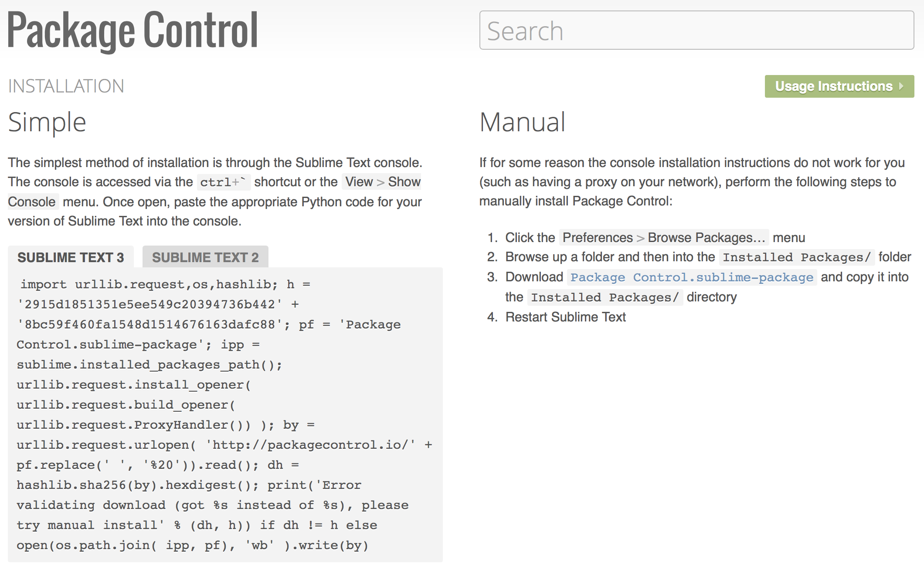Screen dimensions: 924x574
Task: Open the Usage Instructions button
Action: click(833, 86)
